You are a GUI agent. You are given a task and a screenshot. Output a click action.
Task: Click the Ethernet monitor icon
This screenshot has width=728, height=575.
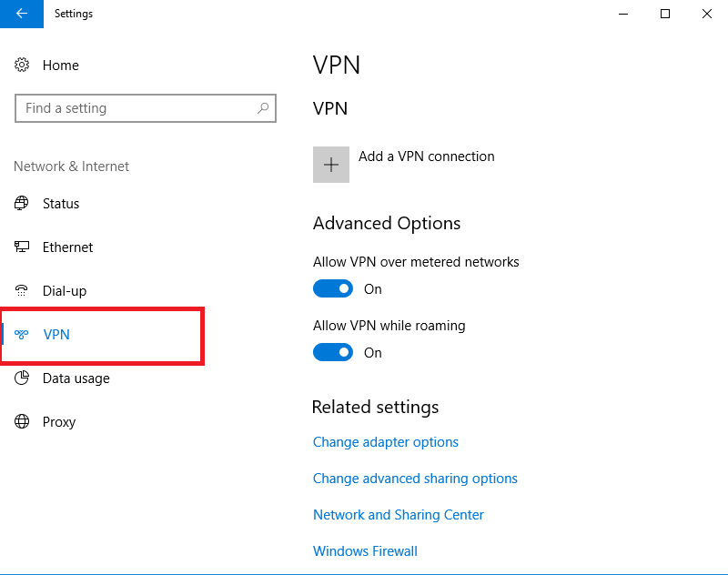(21, 247)
